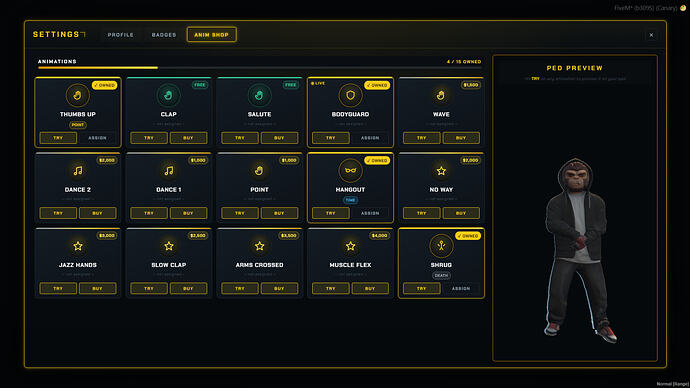Buy the Jazz Hands animation
This screenshot has height=388, width=690.
click(97, 288)
